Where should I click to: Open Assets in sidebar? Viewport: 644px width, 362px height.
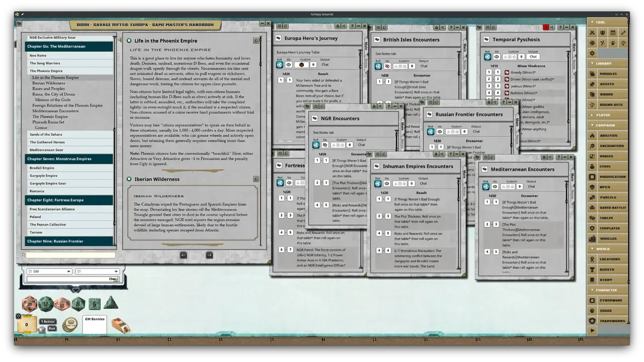(608, 84)
